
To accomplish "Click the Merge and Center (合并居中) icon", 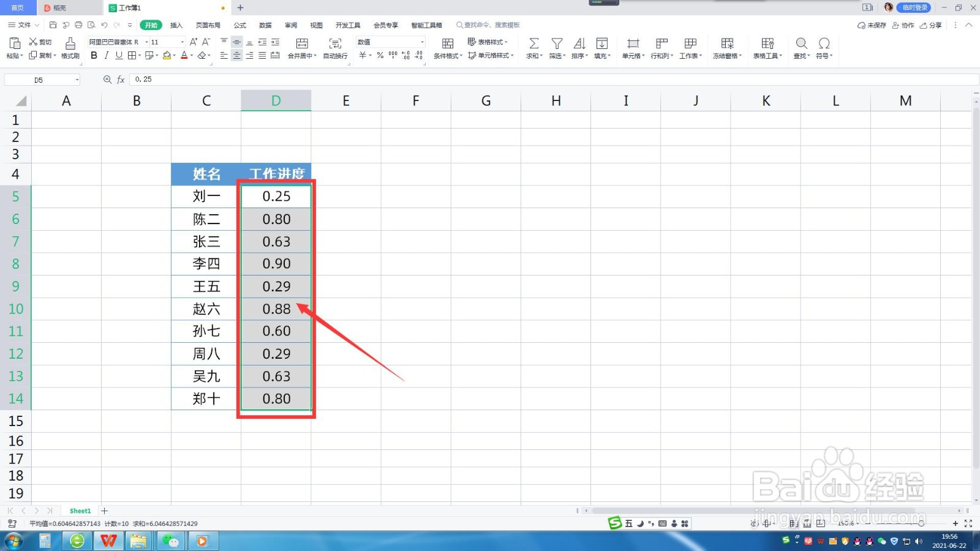I will click(x=302, y=43).
